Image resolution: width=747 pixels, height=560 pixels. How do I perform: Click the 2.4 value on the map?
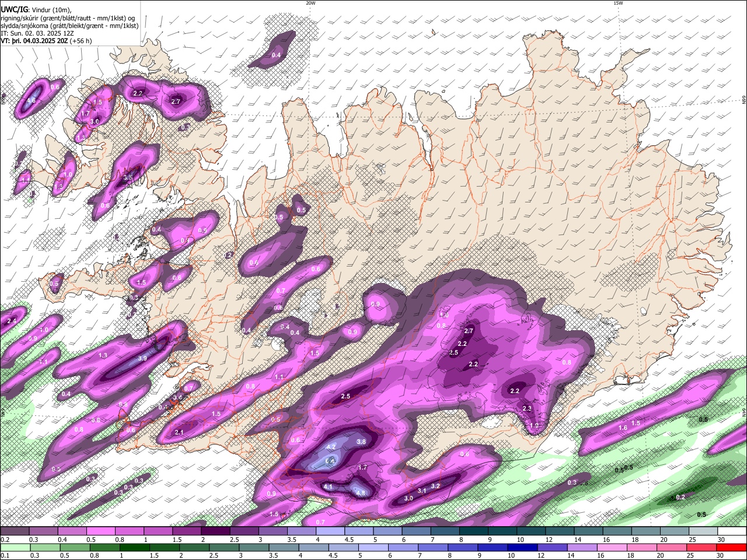pyautogui.click(x=12, y=321)
